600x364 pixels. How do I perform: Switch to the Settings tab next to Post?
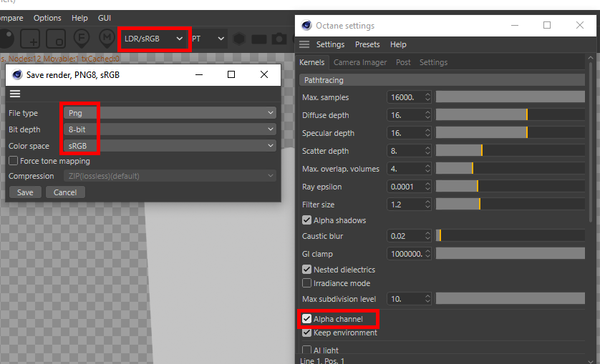click(x=434, y=62)
